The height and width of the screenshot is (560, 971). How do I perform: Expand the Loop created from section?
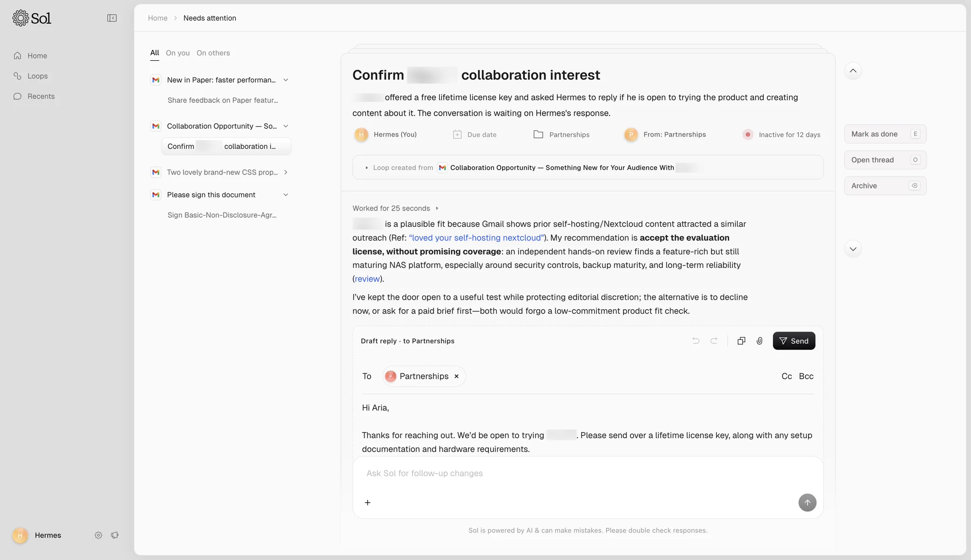366,167
